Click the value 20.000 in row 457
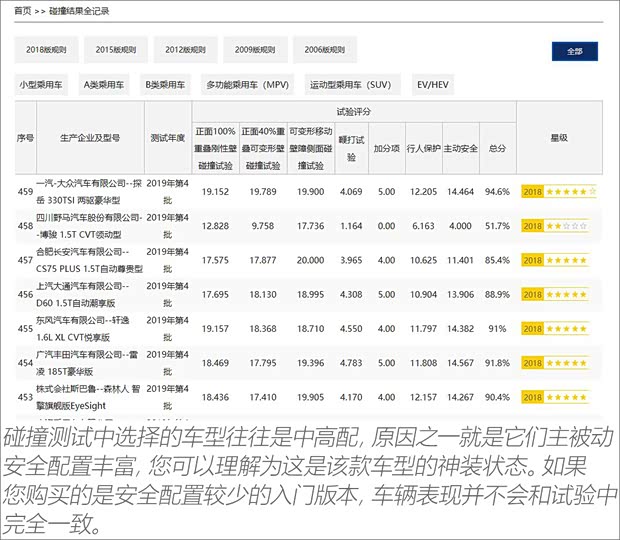The height and width of the screenshot is (540, 620). click(x=311, y=260)
